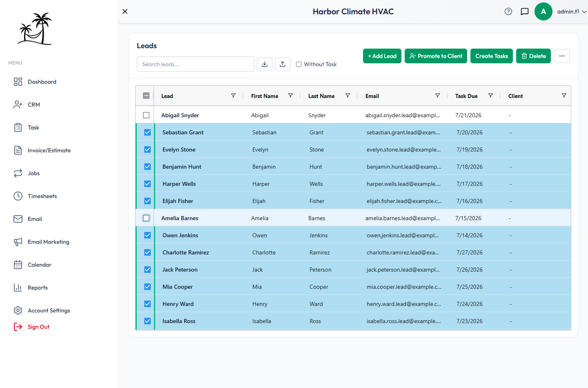Screen dimensions: 588x388
Task: Click the Harper Wells lead name
Action: tap(179, 184)
